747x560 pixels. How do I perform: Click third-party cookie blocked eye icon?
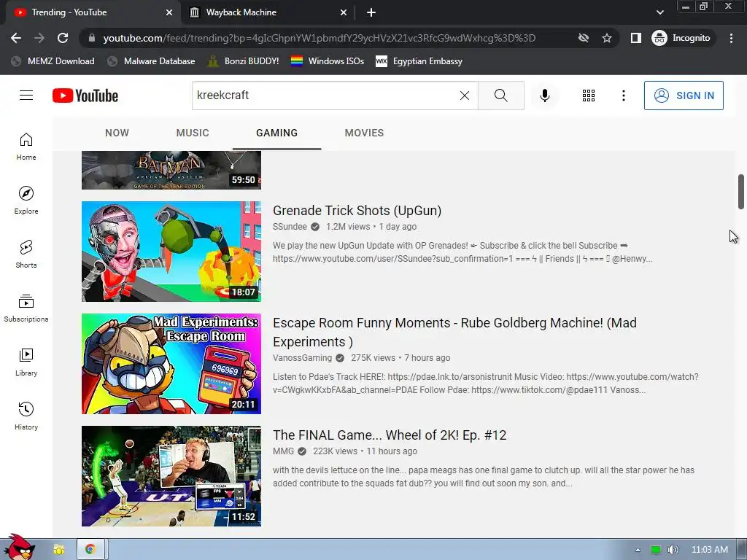tap(583, 38)
